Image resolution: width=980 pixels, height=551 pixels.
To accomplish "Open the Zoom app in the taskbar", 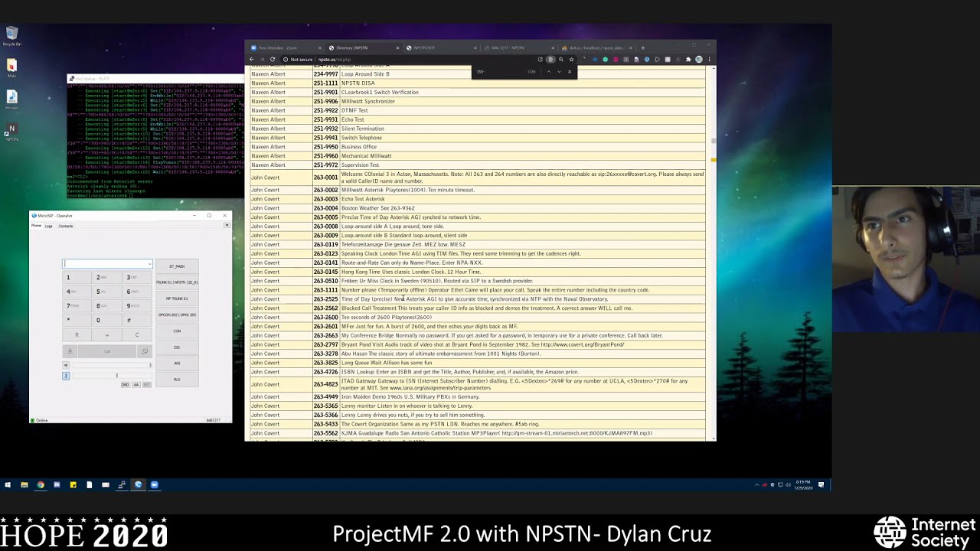I will (x=155, y=484).
